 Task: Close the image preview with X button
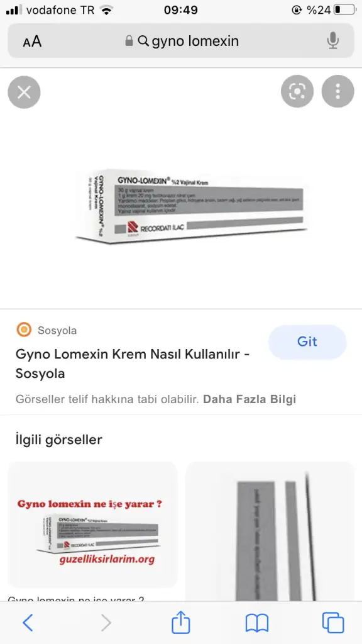(25, 92)
